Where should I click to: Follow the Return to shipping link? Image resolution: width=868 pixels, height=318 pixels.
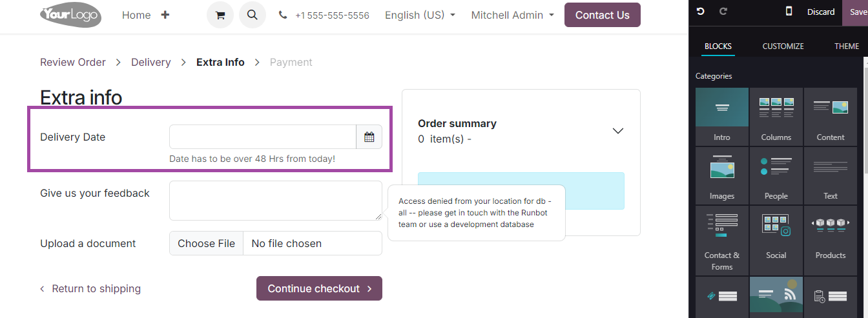[x=90, y=288]
